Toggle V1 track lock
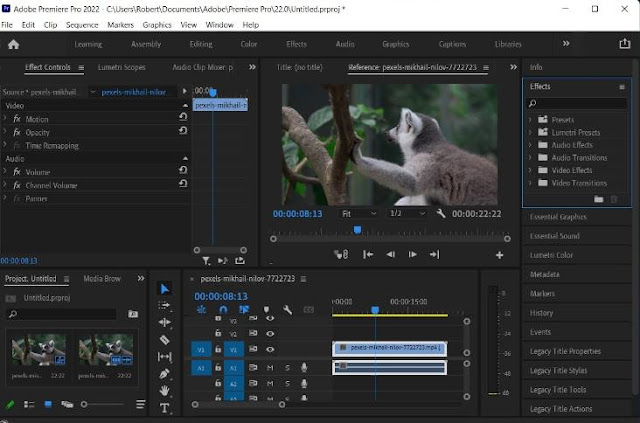 pos(218,350)
